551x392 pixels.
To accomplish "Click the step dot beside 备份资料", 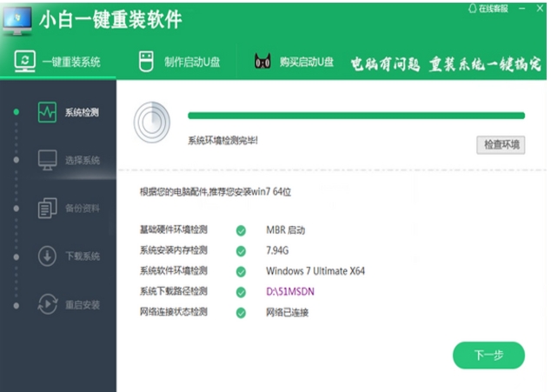I will click(x=17, y=209).
